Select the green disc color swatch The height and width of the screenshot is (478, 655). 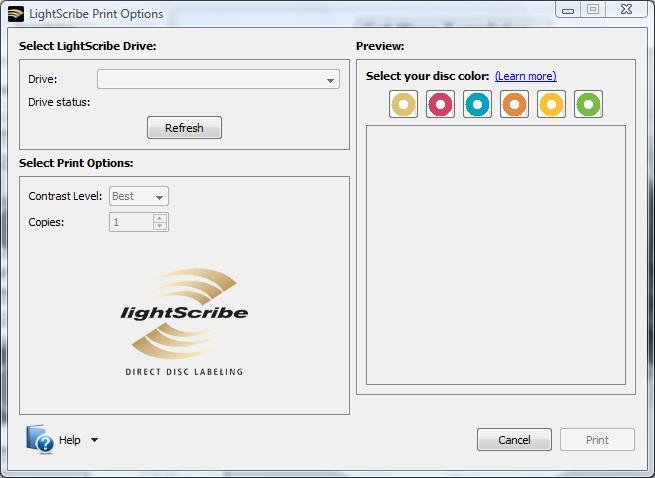click(588, 104)
